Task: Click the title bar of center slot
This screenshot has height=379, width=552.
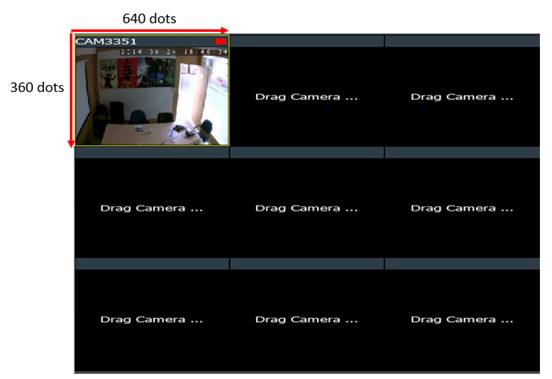Action: point(307,152)
